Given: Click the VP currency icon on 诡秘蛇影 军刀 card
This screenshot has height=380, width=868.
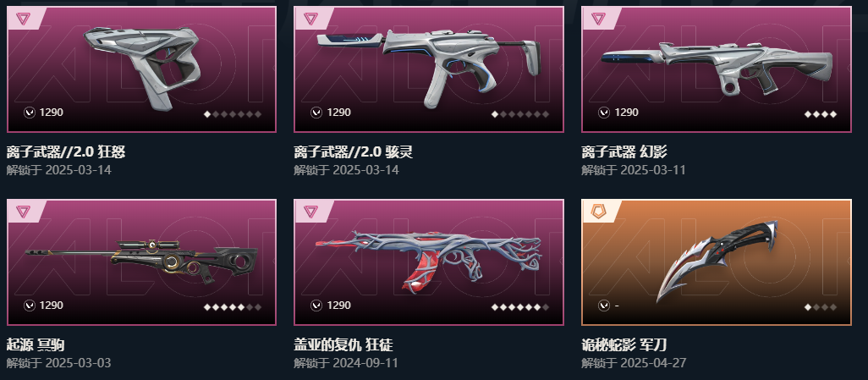Looking at the screenshot, I should pos(604,306).
